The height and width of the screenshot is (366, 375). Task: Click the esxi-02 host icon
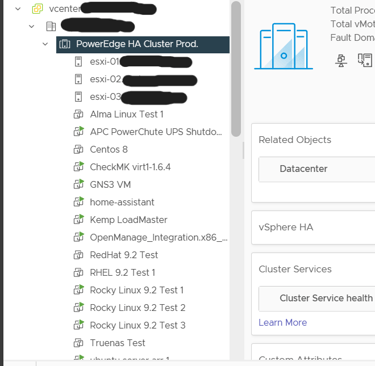coord(78,79)
